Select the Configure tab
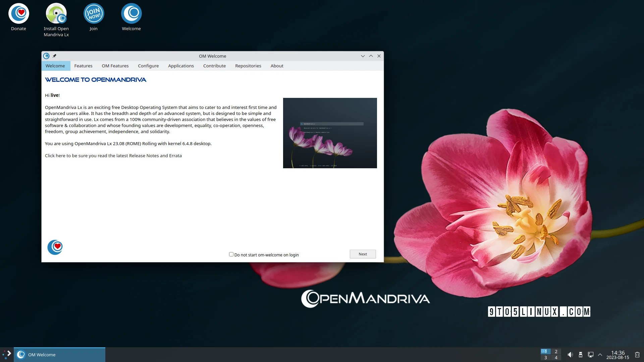This screenshot has width=644, height=362. pos(148,66)
